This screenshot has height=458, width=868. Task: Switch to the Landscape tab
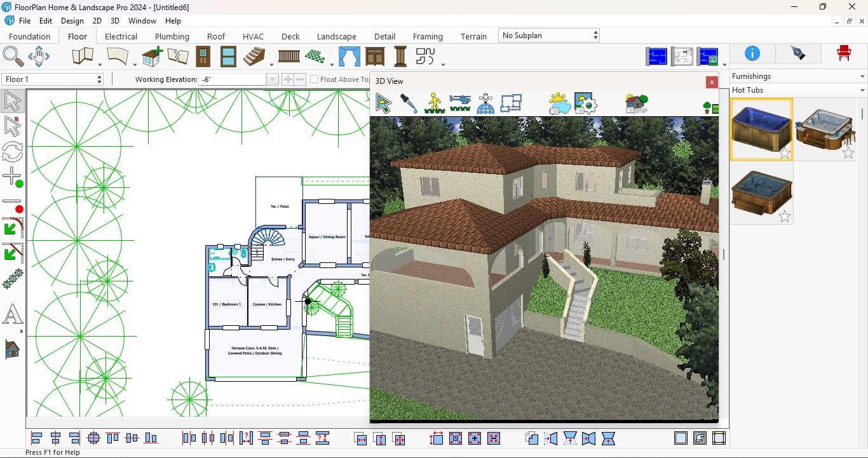point(336,36)
